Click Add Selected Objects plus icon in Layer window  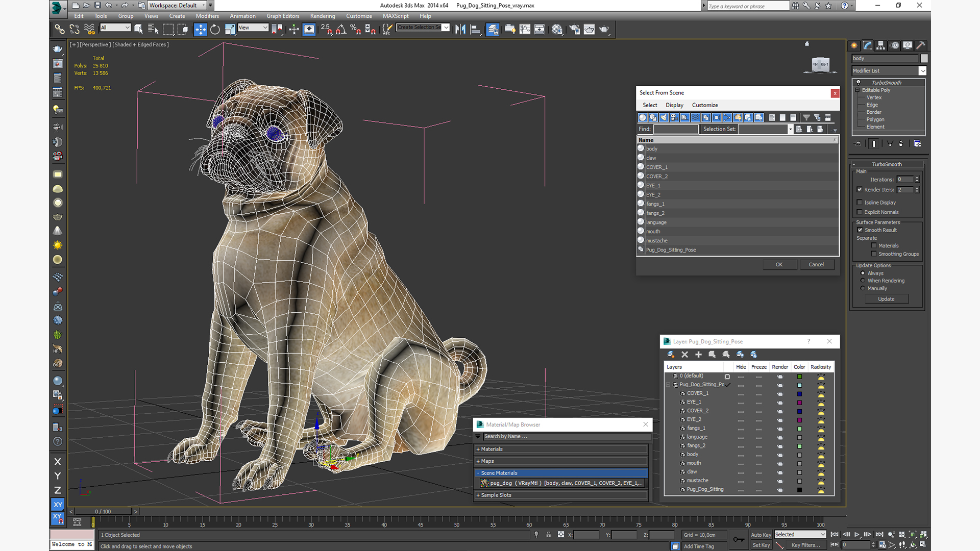(x=698, y=355)
